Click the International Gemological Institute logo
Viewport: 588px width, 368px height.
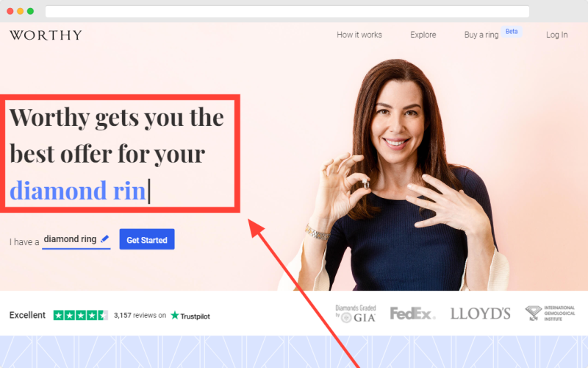(550, 314)
